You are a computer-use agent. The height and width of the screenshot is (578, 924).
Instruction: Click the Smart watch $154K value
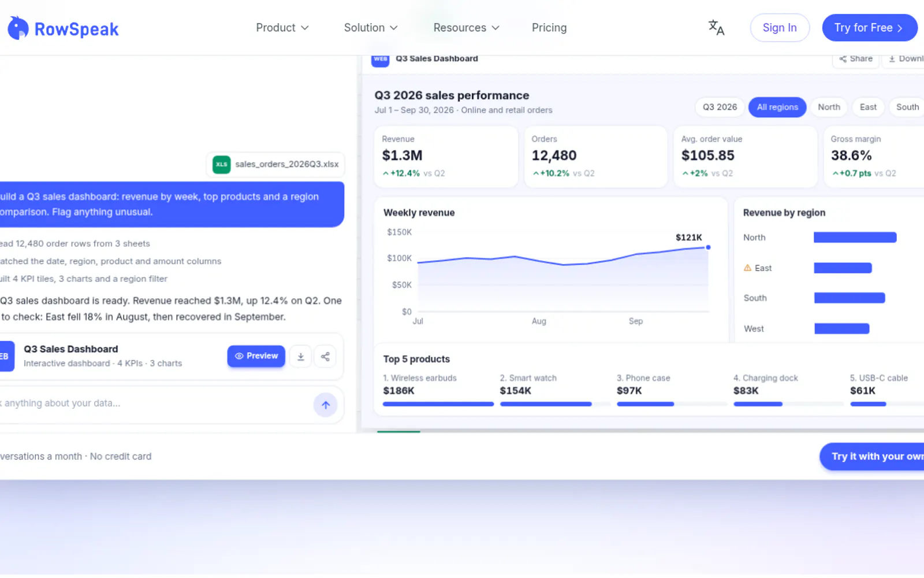click(x=515, y=391)
